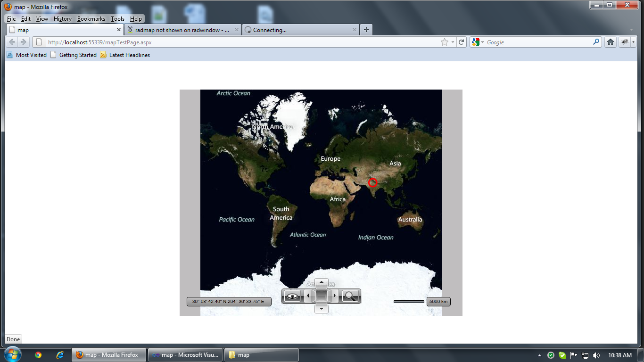This screenshot has width=644, height=362.
Task: Pan the map up with arrow
Action: [321, 283]
